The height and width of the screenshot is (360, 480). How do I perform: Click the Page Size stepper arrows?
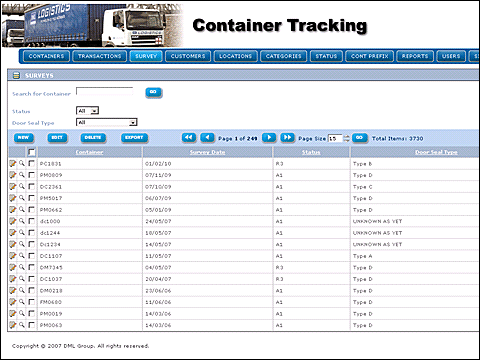(x=346, y=138)
